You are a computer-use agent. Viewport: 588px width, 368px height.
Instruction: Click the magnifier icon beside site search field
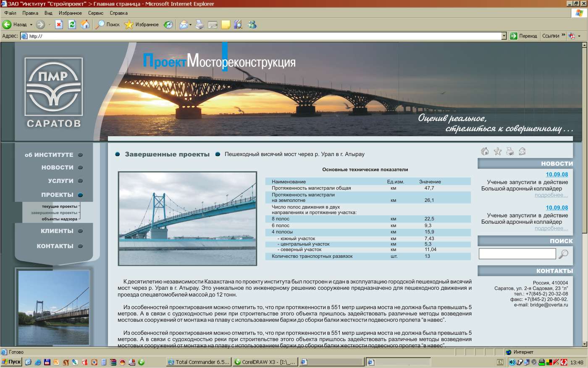[564, 254]
